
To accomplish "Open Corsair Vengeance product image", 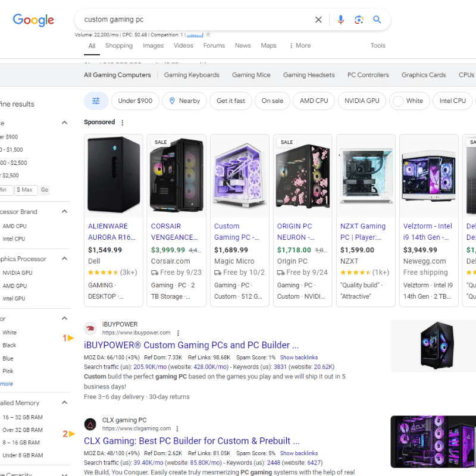I will click(177, 176).
